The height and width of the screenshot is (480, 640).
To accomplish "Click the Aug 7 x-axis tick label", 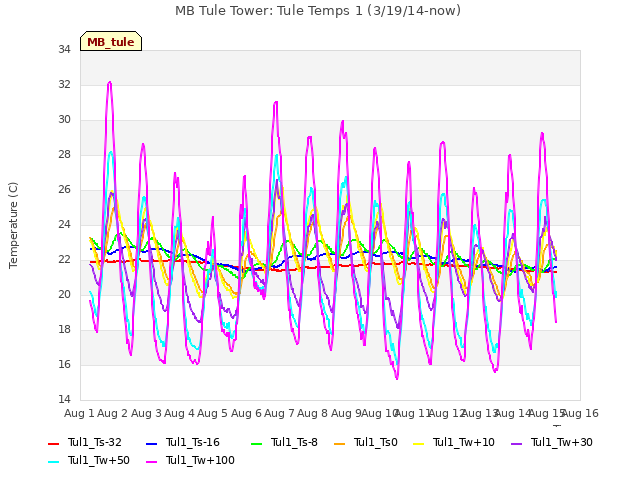I will 279,413.
